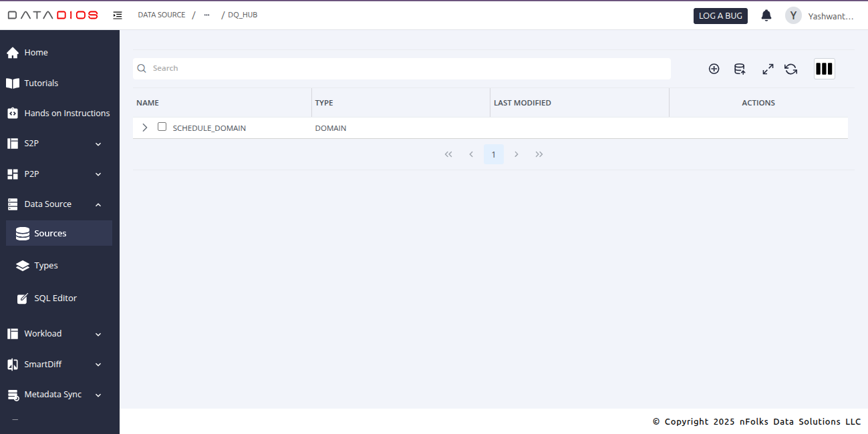Click the DATA SOURCE breadcrumb link

(162, 15)
